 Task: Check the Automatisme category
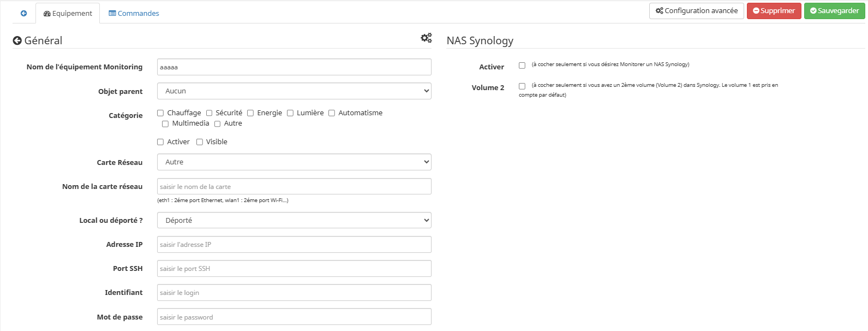332,113
